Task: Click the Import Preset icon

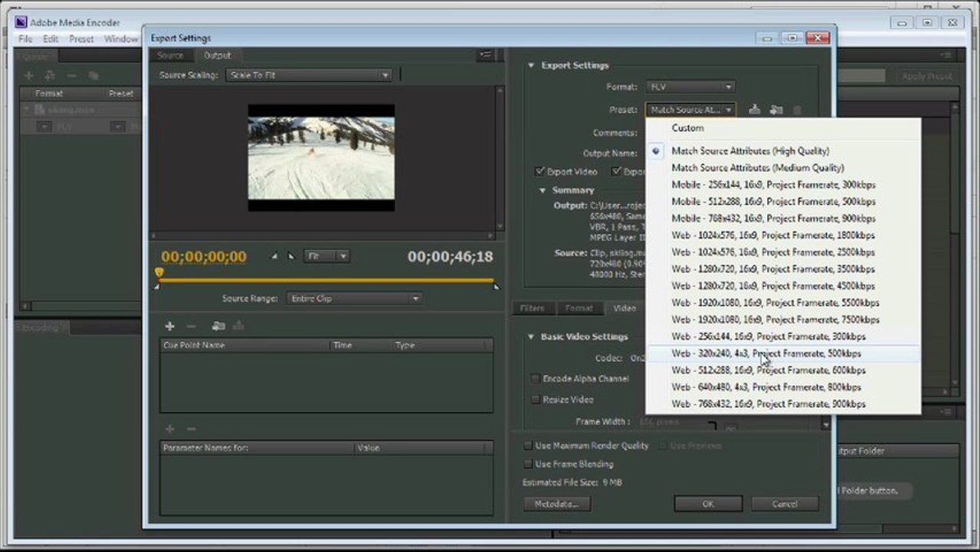Action: (775, 110)
